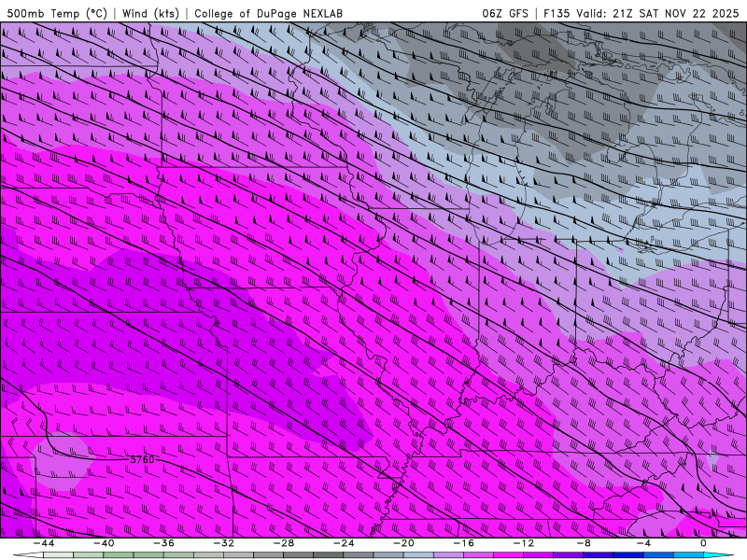Click the -24 colorbar tick label
747x560 pixels.
point(344,543)
